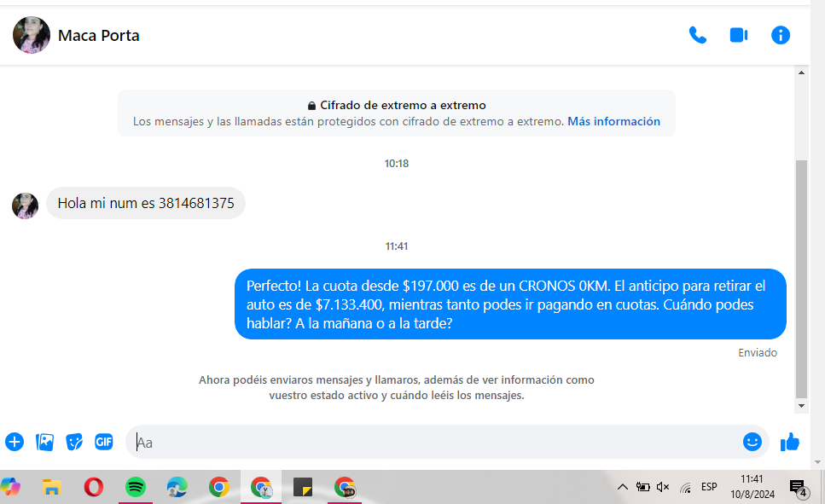Image resolution: width=825 pixels, height=504 pixels.
Task: Open more actions plus button in composer
Action: coord(15,442)
